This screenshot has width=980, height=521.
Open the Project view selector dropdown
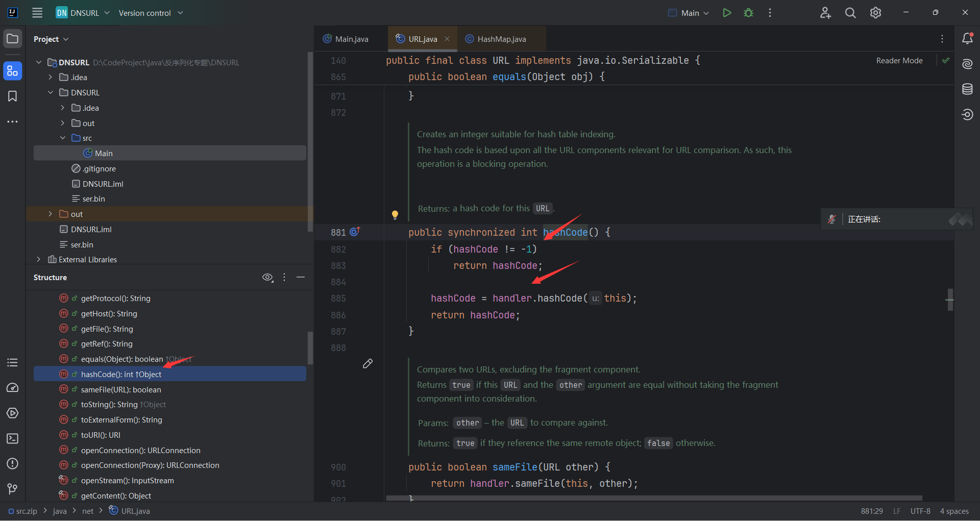click(51, 39)
